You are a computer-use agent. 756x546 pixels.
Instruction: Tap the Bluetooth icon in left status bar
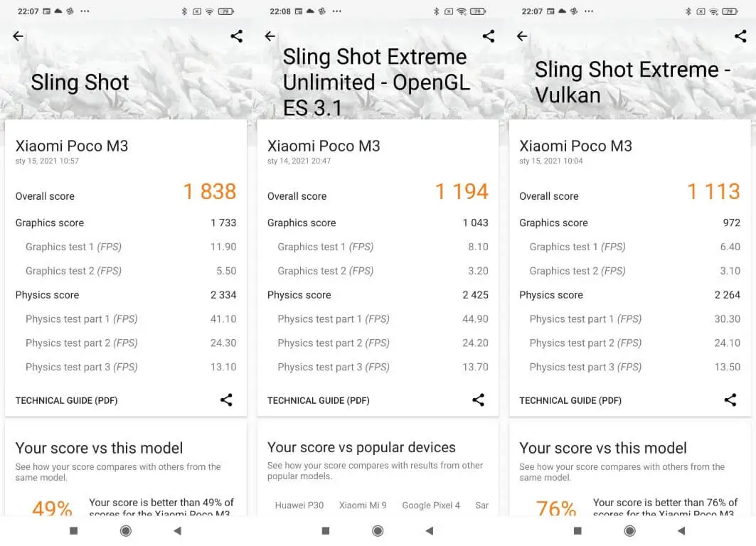[x=183, y=11]
